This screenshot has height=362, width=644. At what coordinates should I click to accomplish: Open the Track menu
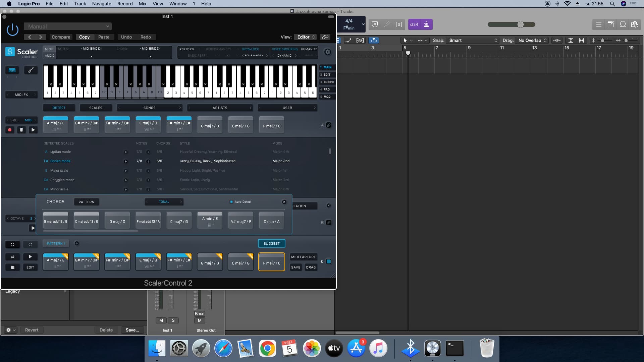tap(80, 4)
